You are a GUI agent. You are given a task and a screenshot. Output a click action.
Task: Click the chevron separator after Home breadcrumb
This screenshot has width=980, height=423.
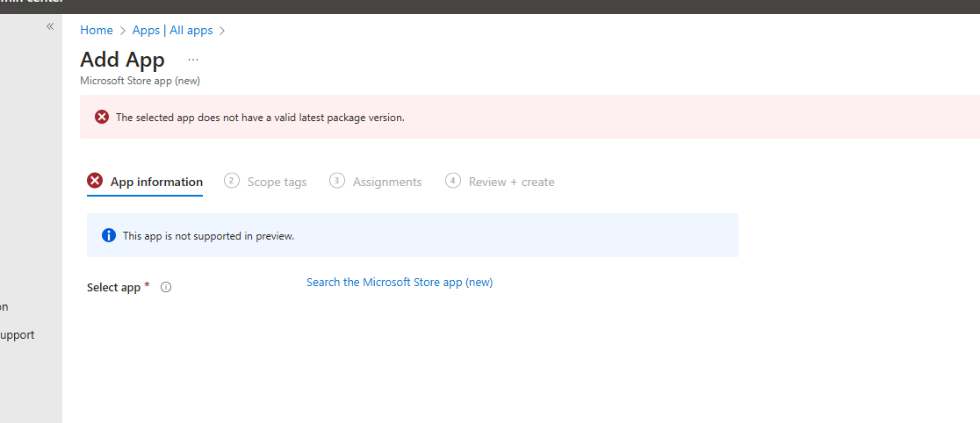123,31
